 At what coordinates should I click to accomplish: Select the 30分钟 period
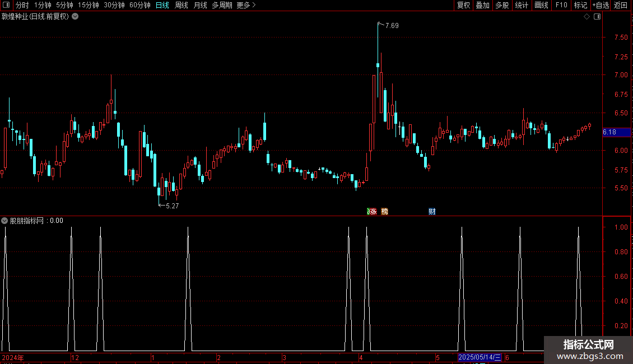[114, 5]
